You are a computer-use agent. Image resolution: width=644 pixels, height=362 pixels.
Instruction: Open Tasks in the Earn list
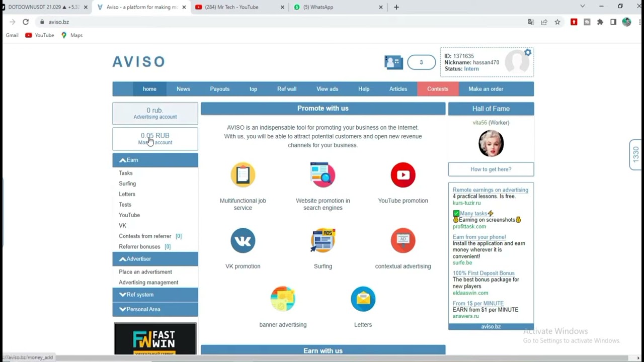[126, 173]
